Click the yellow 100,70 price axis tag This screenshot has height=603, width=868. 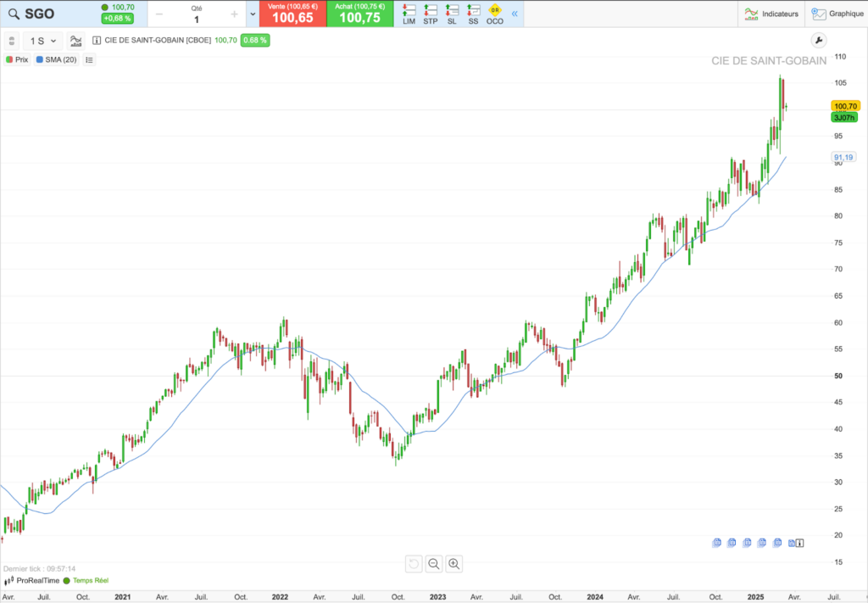coord(845,106)
